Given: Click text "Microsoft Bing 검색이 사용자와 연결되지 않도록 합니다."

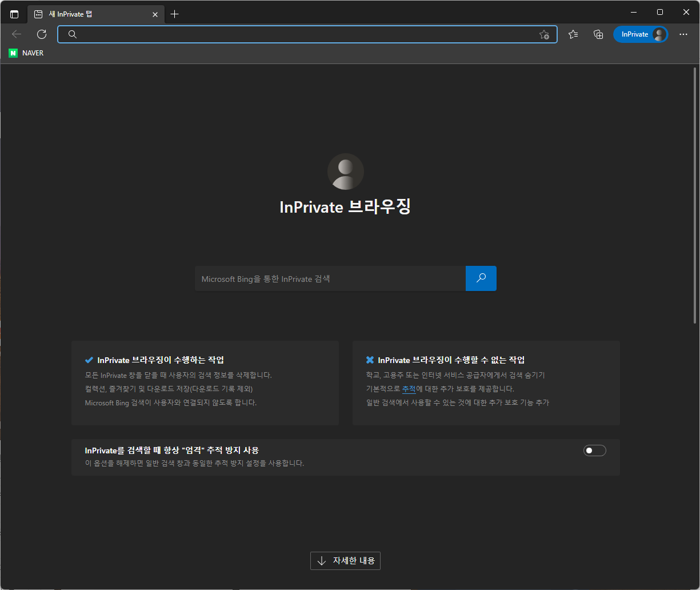Looking at the screenshot, I should 171,402.
